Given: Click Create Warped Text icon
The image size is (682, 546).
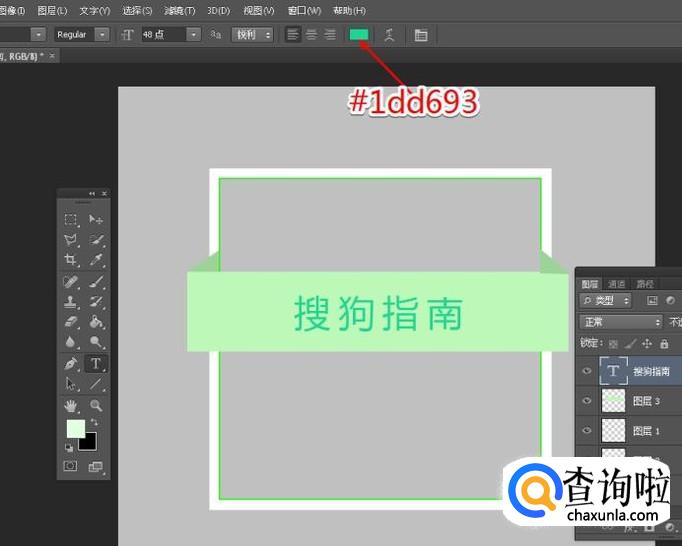Looking at the screenshot, I should [x=389, y=35].
